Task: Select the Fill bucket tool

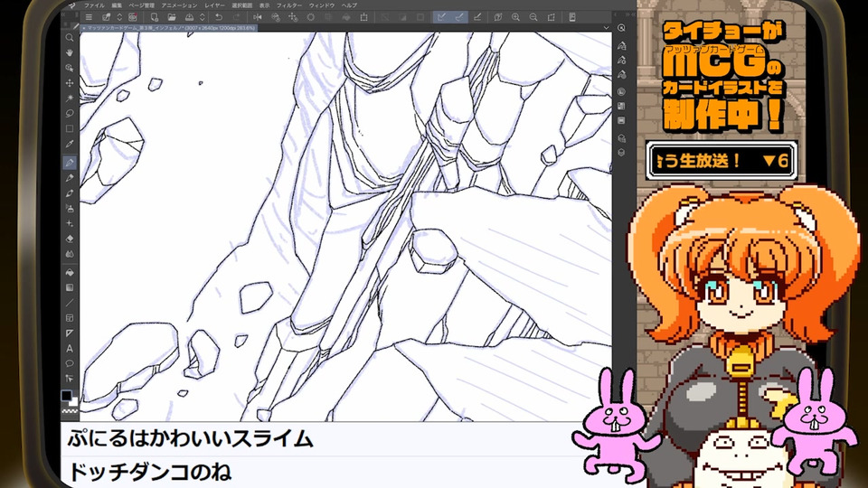Action: point(70,273)
